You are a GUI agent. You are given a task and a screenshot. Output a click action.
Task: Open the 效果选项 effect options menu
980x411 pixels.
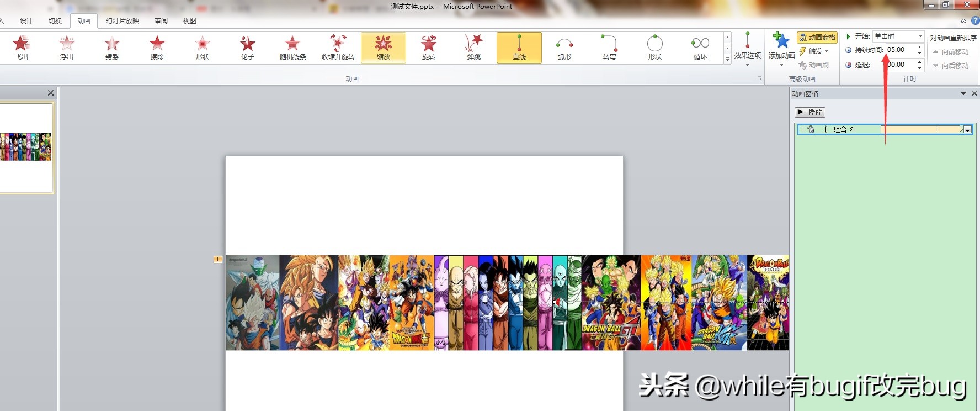748,49
